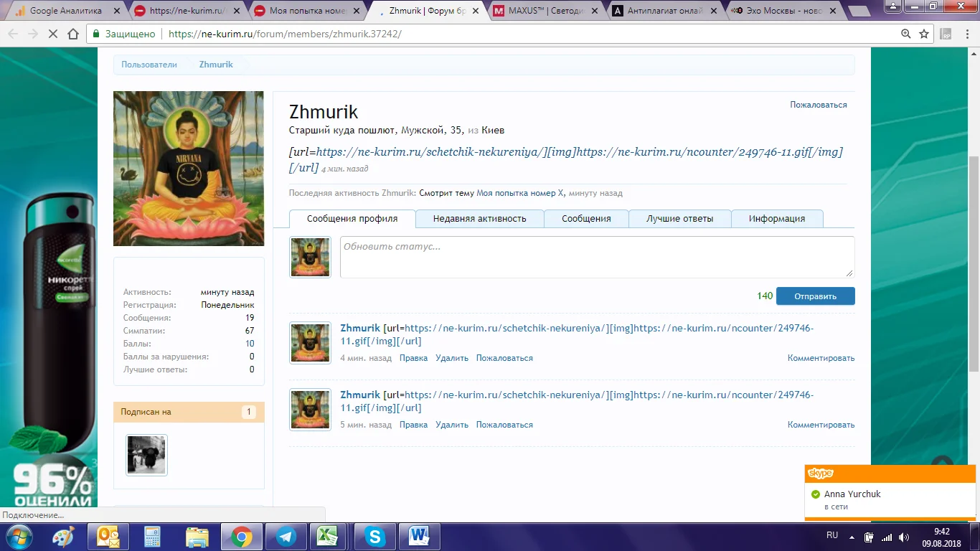Open the Chrome menu three-dots button
Screen dimensions: 980x551
point(966,34)
